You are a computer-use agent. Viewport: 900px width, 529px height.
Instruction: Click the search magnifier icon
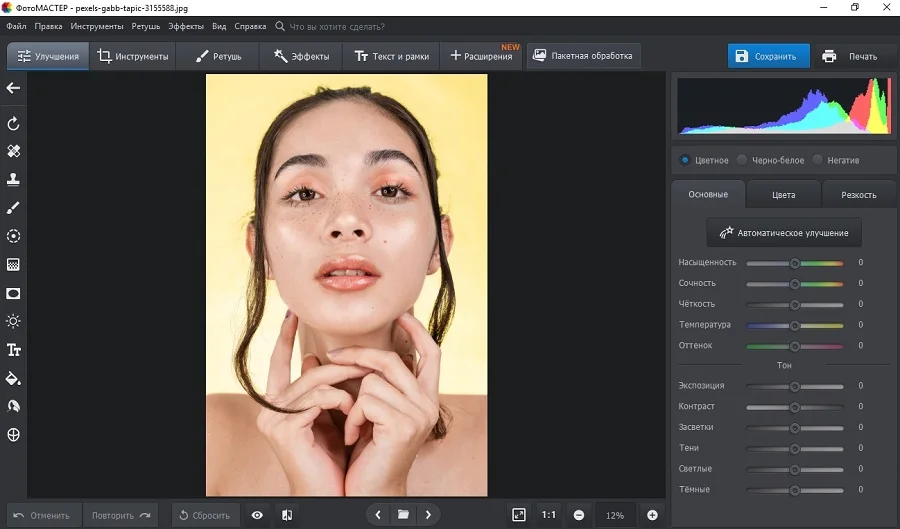tap(280, 26)
